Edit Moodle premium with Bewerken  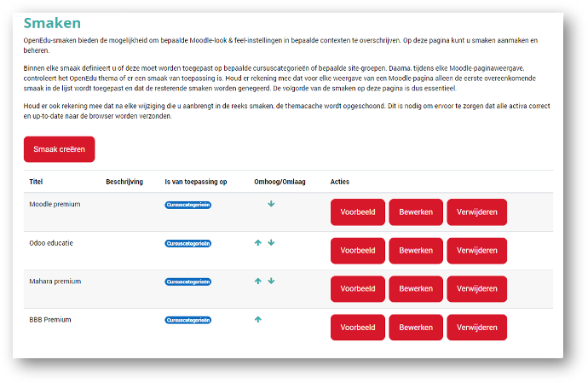(417, 212)
